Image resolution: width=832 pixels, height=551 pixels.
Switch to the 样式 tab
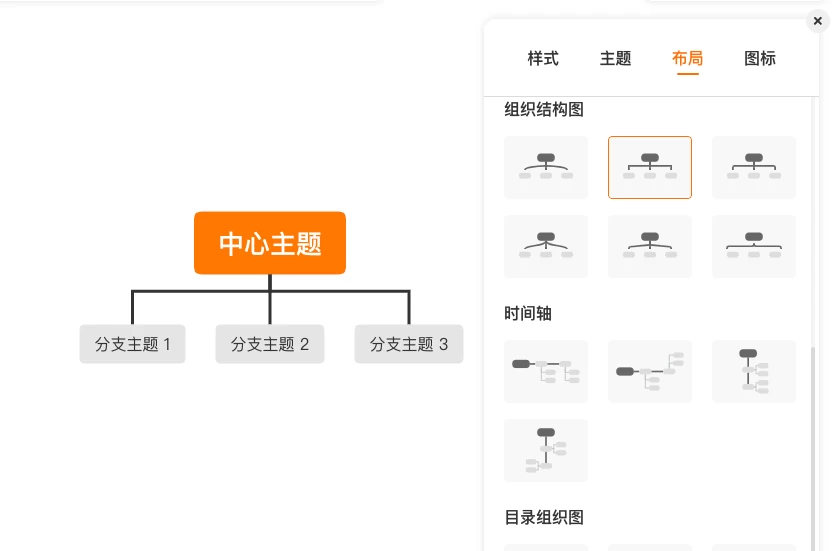point(543,58)
